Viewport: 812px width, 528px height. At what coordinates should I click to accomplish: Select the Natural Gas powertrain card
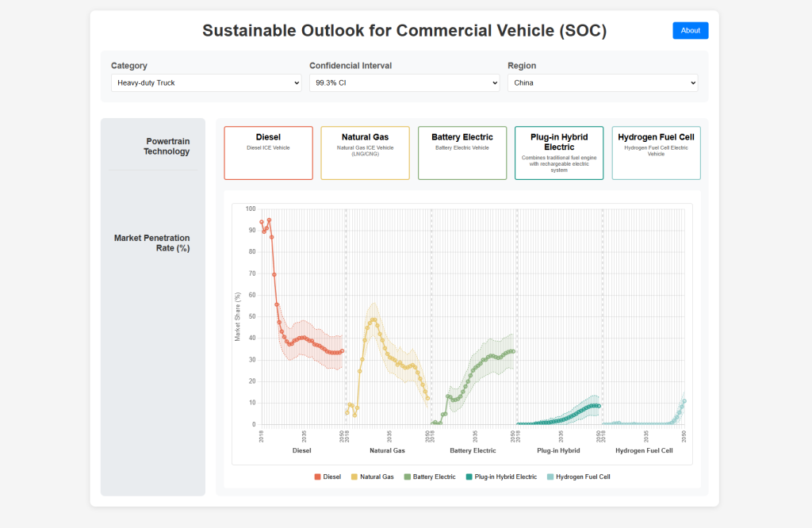tap(365, 152)
